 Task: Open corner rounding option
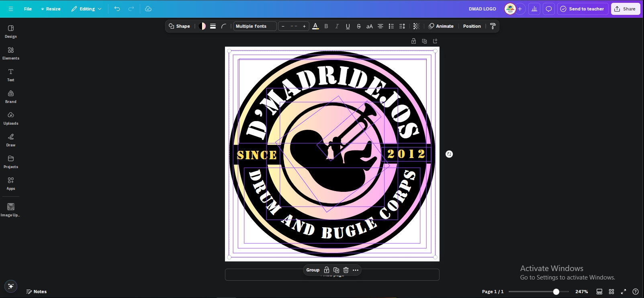pos(224,26)
